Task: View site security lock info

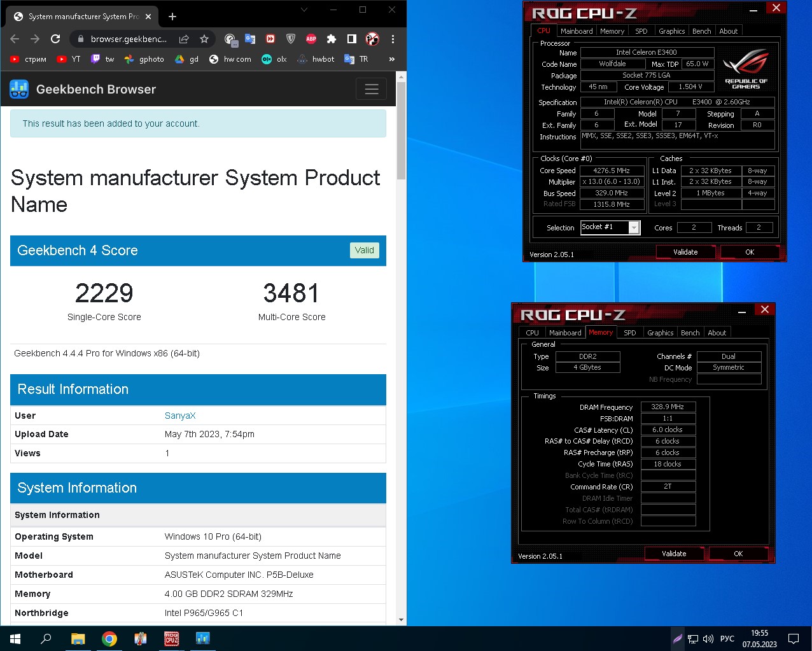Action: pyautogui.click(x=80, y=39)
